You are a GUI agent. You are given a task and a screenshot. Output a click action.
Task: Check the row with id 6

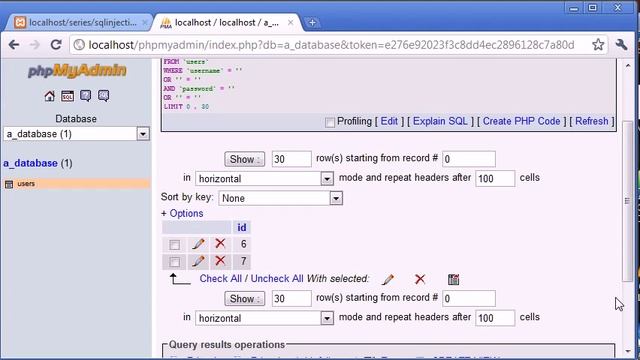[x=174, y=245]
